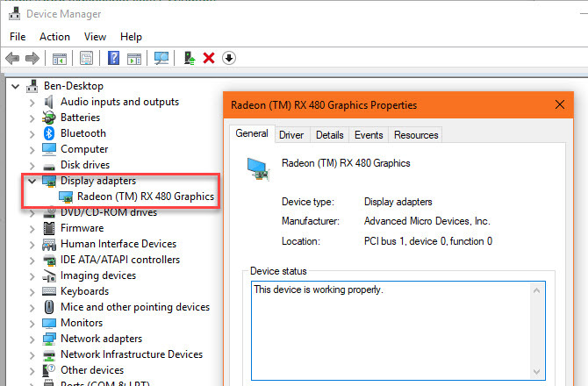Collapse the Display adapters category
Viewport: 588px width, 386px height.
click(32, 181)
